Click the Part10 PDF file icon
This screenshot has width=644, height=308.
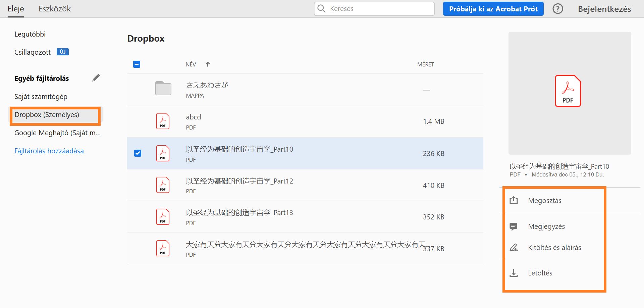coord(163,153)
